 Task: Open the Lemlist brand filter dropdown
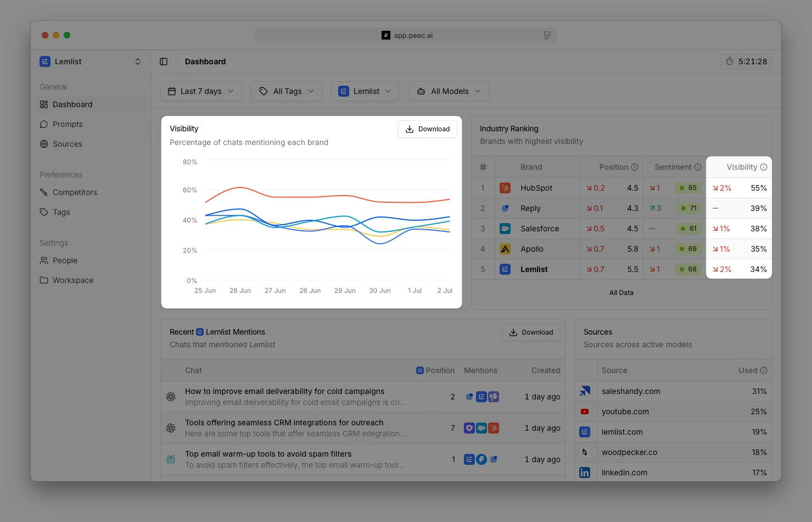[365, 91]
